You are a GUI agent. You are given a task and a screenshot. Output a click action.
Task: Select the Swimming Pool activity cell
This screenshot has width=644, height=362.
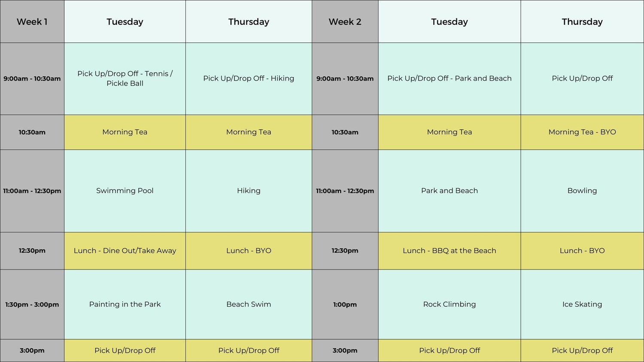[x=125, y=191]
